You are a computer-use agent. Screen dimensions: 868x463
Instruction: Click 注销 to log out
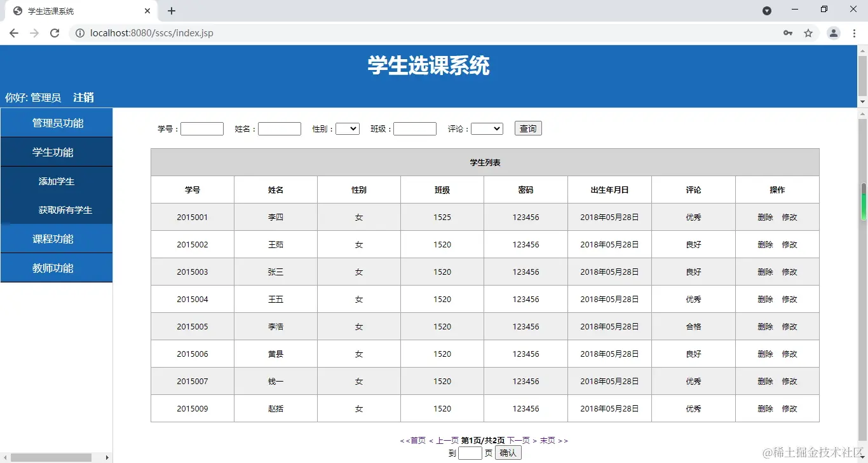82,97
